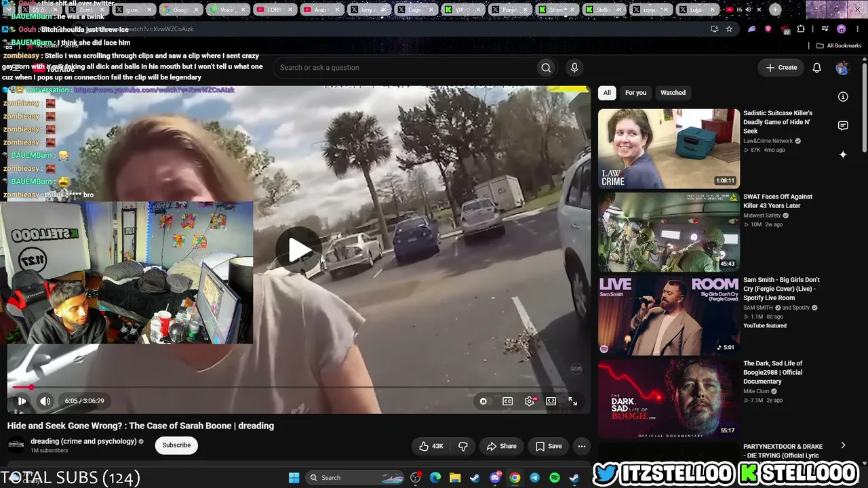868x488 pixels.
Task: Open Google Chrome from the taskbar
Action: pyautogui.click(x=515, y=478)
